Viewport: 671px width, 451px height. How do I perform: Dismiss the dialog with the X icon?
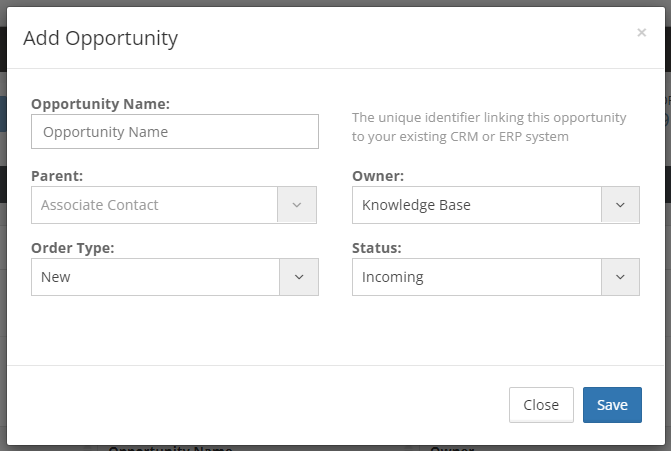(641, 33)
